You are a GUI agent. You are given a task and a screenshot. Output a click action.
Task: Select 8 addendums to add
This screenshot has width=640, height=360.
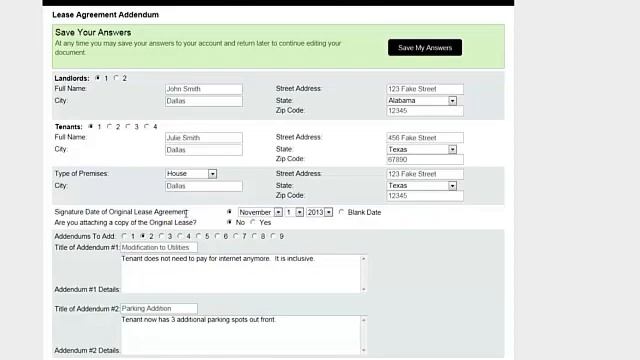(x=254, y=236)
